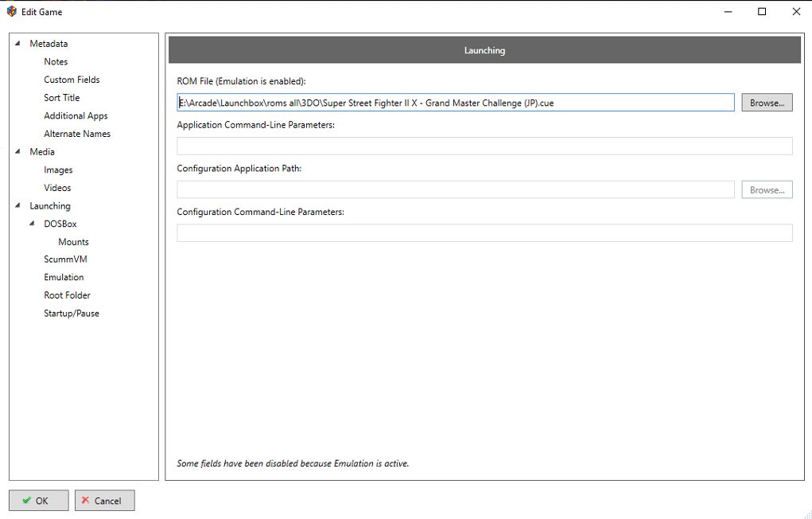This screenshot has height=519, width=812.
Task: Open the Alternate Names page
Action: tap(77, 134)
